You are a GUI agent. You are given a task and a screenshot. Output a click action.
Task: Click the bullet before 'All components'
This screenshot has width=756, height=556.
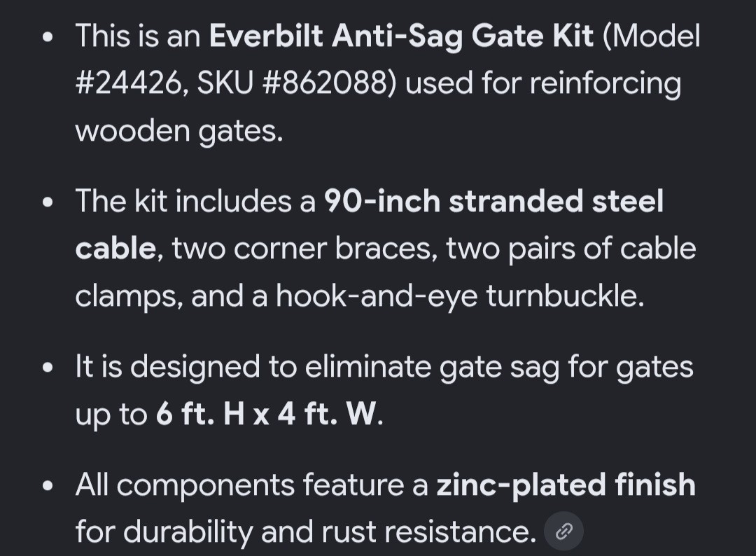(x=48, y=486)
